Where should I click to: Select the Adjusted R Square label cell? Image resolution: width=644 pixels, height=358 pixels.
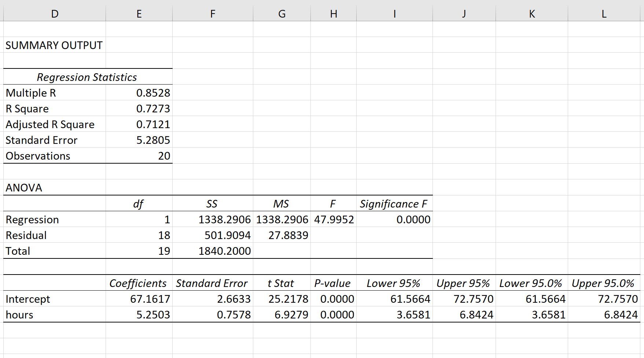point(50,124)
